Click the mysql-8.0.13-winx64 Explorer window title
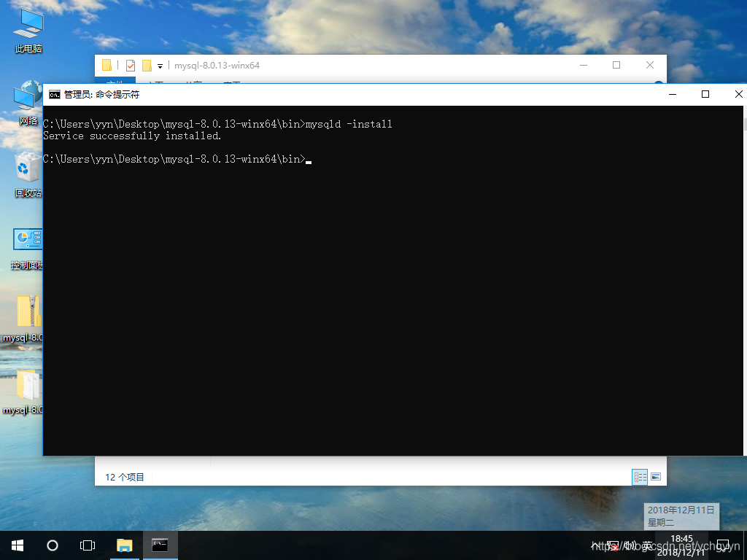Screen dimensions: 747x560 coord(217,65)
